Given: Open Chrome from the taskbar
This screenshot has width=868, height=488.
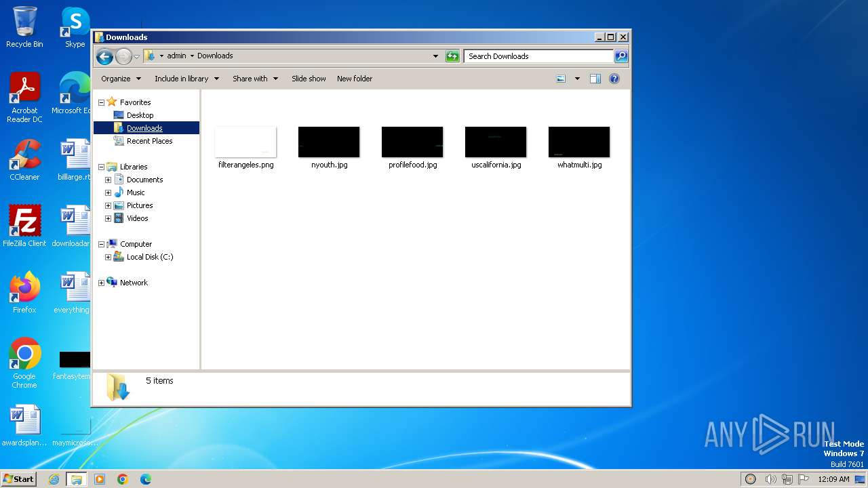Looking at the screenshot, I should [x=123, y=479].
